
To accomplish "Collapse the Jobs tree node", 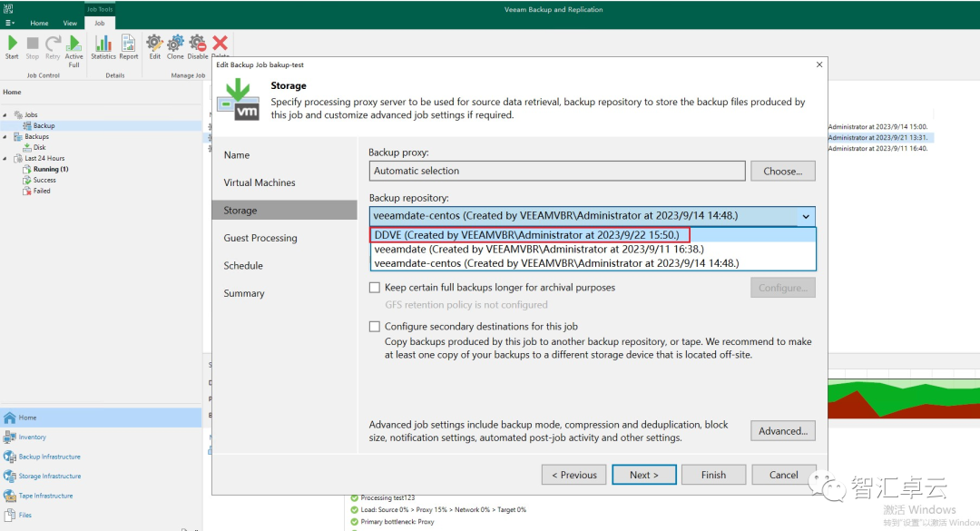I will click(5, 115).
